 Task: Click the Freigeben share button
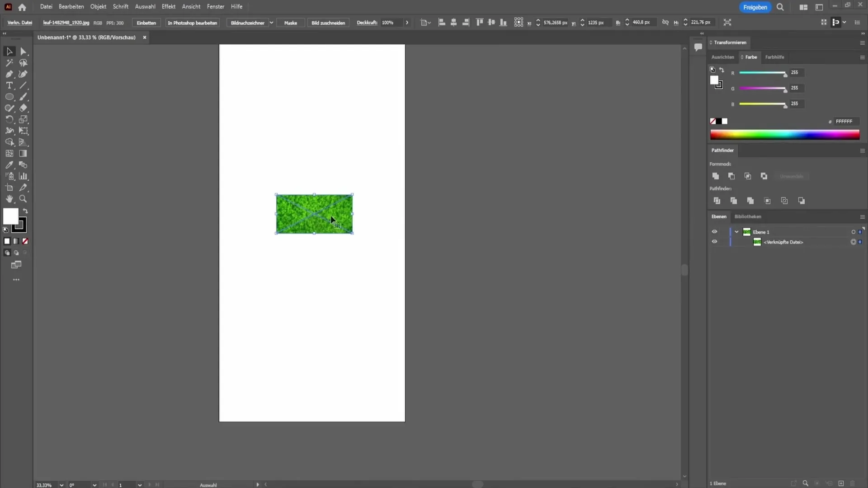[x=755, y=7]
